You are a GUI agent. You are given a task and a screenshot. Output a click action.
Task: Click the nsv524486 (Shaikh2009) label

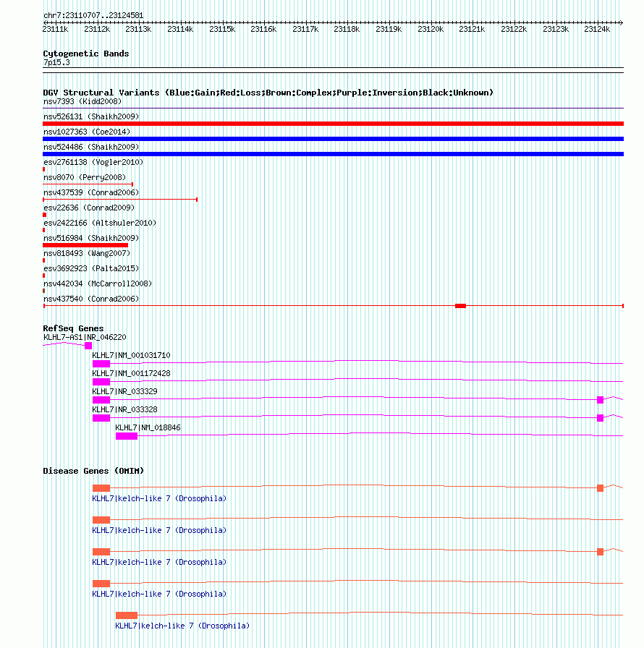click(91, 147)
